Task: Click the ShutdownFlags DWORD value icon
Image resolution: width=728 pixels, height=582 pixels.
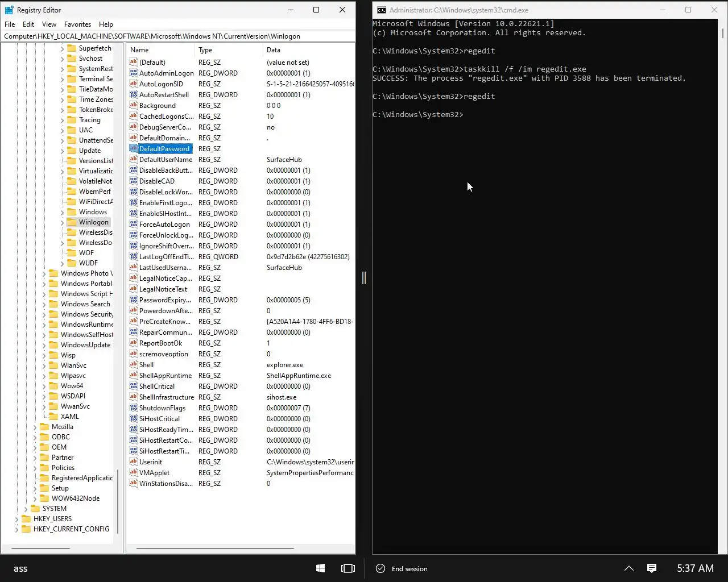Action: [x=134, y=408]
